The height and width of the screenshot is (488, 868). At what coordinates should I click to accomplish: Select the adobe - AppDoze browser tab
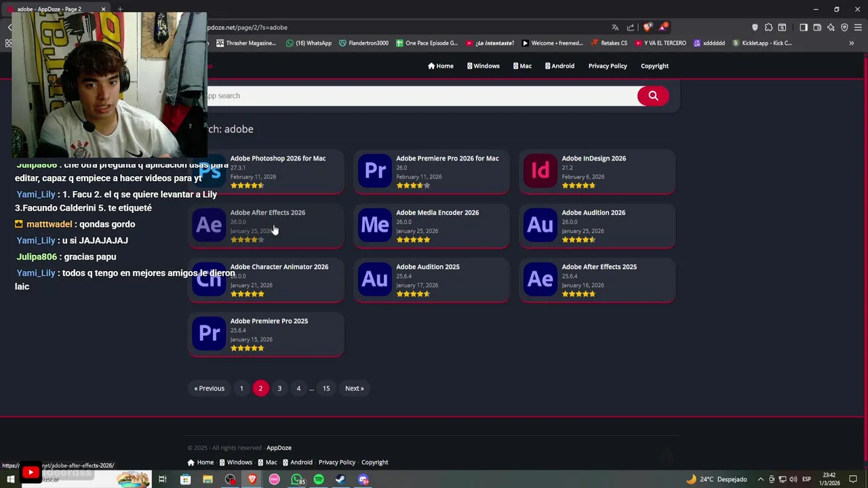point(56,9)
